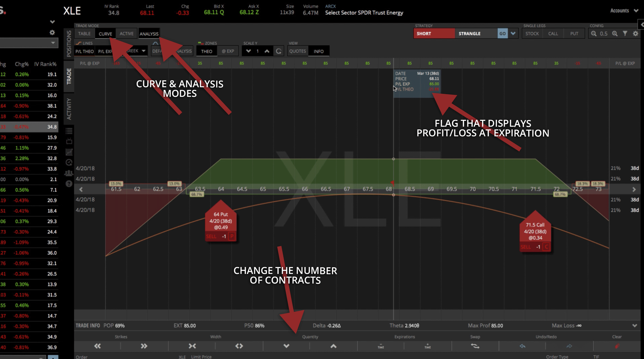Open the Config filter funnel
This screenshot has height=359, width=644.
(625, 34)
